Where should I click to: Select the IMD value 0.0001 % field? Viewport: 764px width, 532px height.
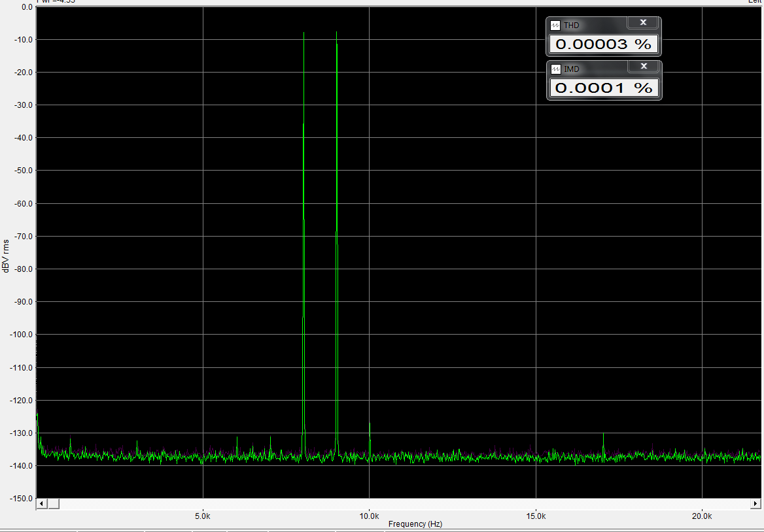(x=604, y=88)
